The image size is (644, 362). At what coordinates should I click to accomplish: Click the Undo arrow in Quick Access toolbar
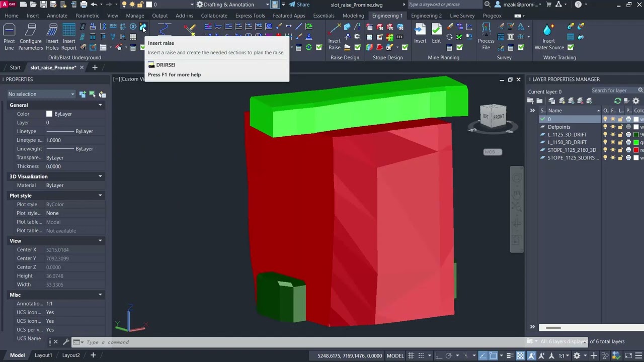[94, 5]
